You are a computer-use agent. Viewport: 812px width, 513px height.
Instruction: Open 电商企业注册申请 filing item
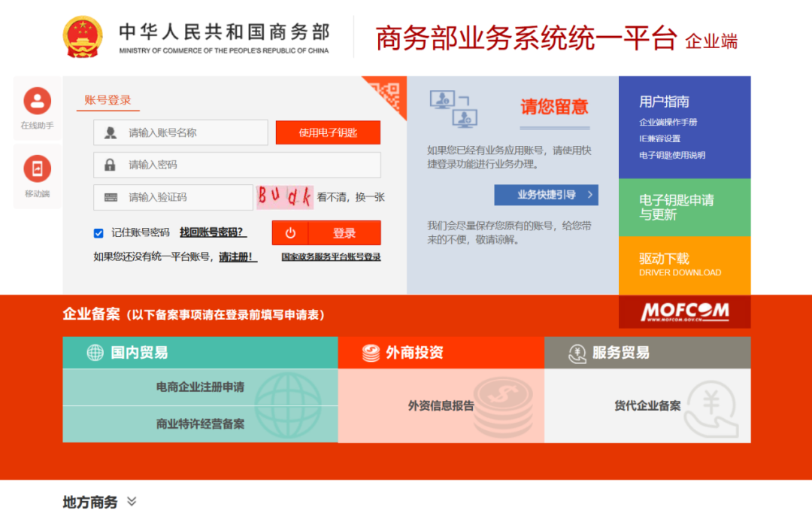[201, 387]
